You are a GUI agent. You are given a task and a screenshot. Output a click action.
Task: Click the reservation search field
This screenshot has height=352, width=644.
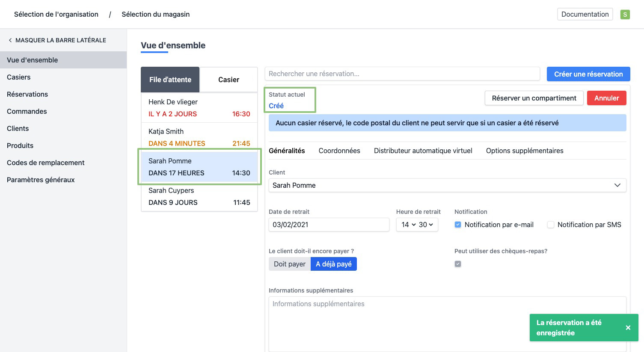click(x=402, y=74)
